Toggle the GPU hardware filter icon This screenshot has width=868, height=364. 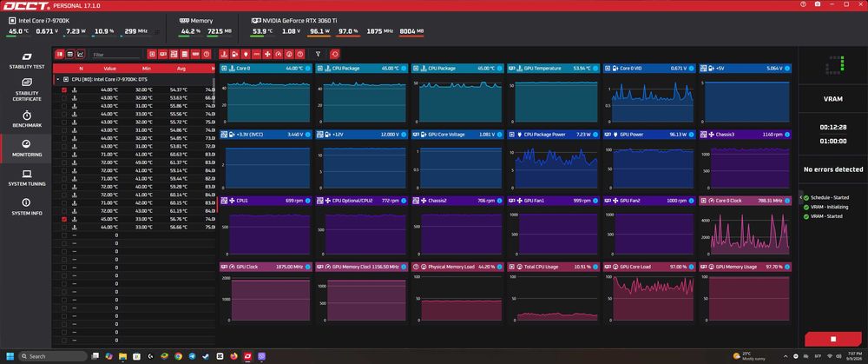(163, 54)
